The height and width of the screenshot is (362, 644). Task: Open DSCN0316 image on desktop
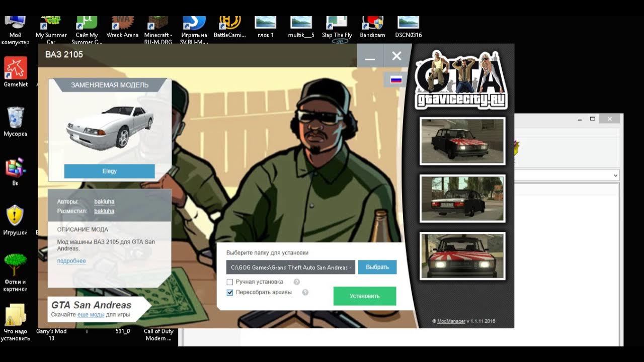click(408, 28)
